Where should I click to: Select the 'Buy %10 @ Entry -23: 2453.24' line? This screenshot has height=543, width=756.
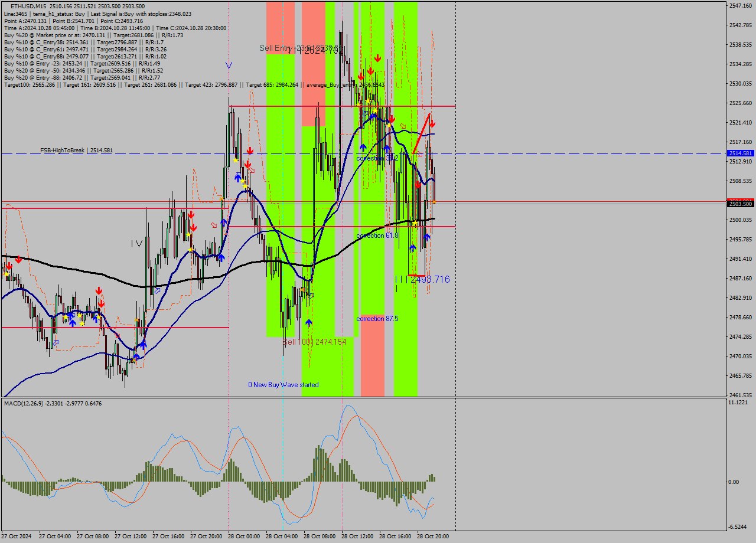83,63
